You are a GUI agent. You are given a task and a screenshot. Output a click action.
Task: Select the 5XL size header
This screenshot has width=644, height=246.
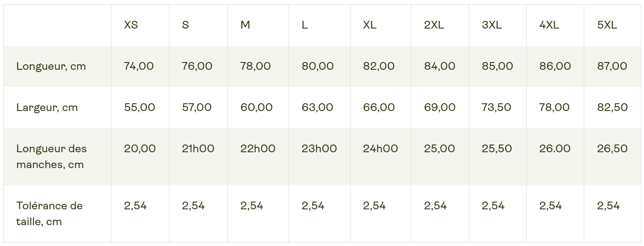click(x=607, y=25)
